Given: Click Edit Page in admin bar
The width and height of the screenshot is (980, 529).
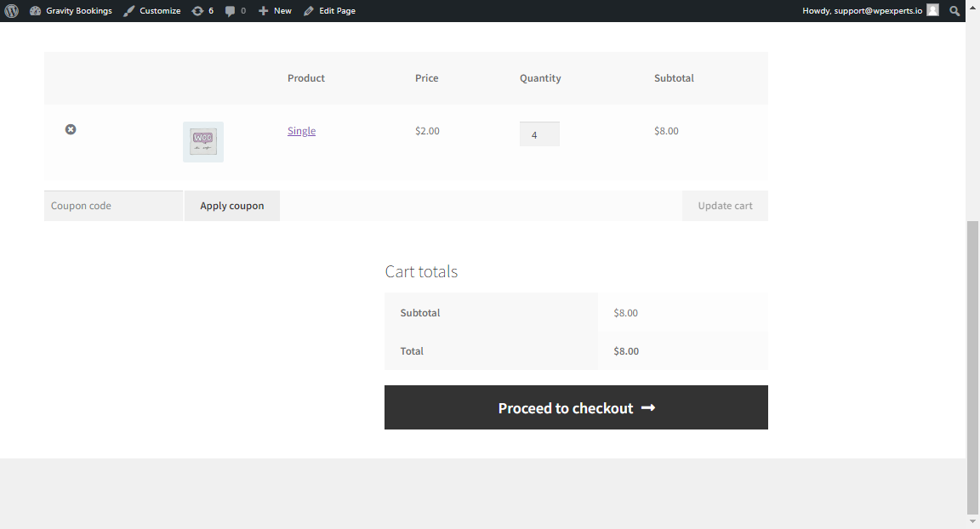Looking at the screenshot, I should (x=329, y=10).
